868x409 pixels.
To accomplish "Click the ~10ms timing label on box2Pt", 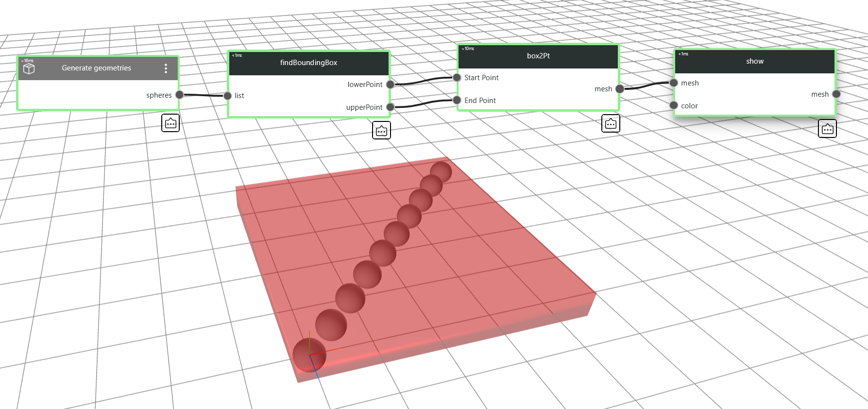I will point(468,49).
